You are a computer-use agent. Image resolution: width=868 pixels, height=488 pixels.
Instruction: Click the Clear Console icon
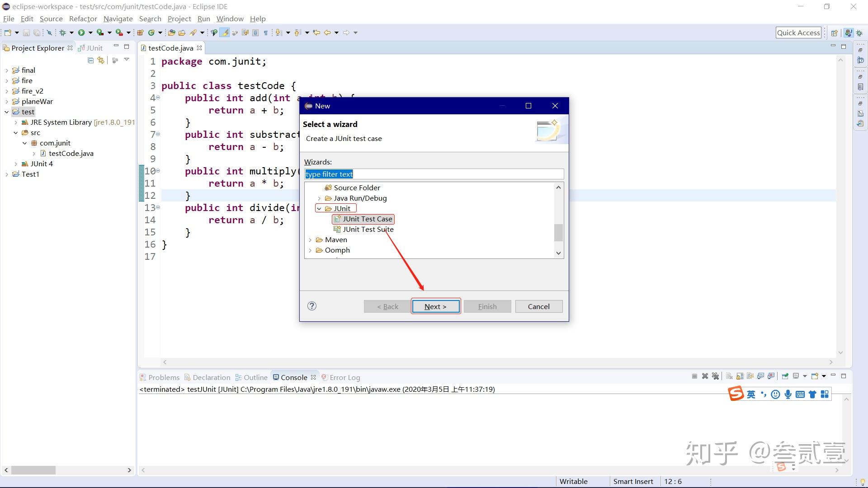coord(729,376)
